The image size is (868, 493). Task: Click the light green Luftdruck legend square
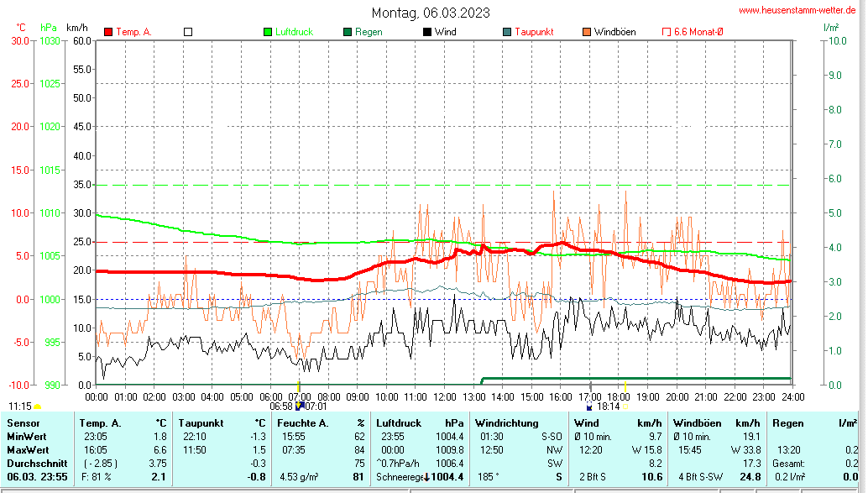coord(268,32)
